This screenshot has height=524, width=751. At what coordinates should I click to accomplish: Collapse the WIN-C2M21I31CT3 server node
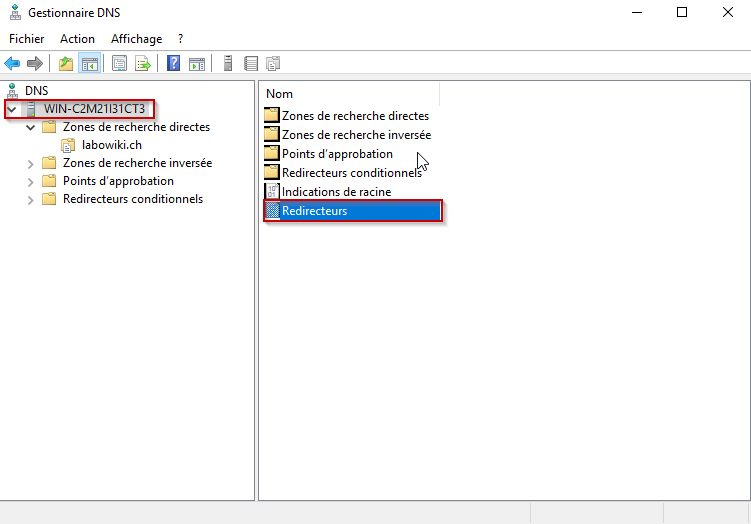[12, 110]
